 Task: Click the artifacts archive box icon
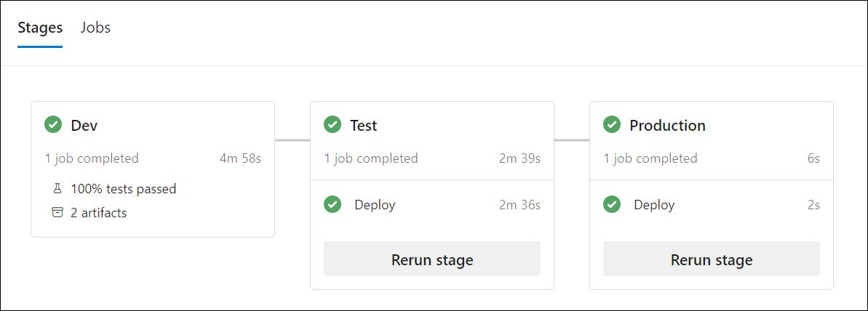(57, 213)
